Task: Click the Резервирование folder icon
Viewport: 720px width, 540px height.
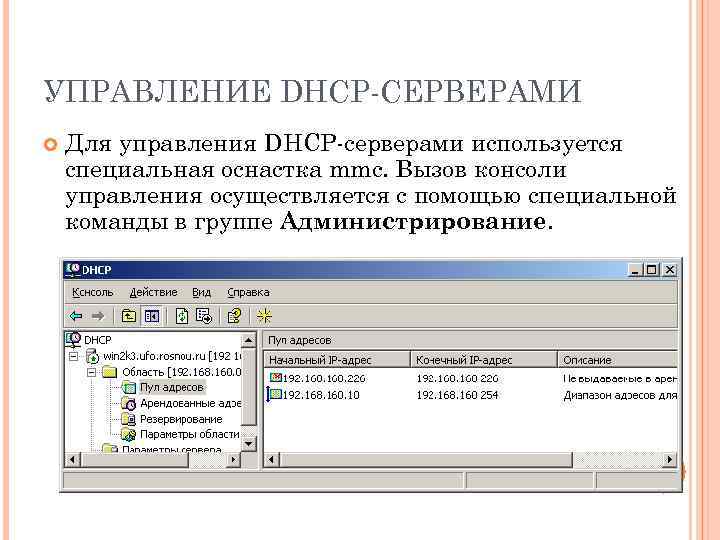Action: coord(129,419)
